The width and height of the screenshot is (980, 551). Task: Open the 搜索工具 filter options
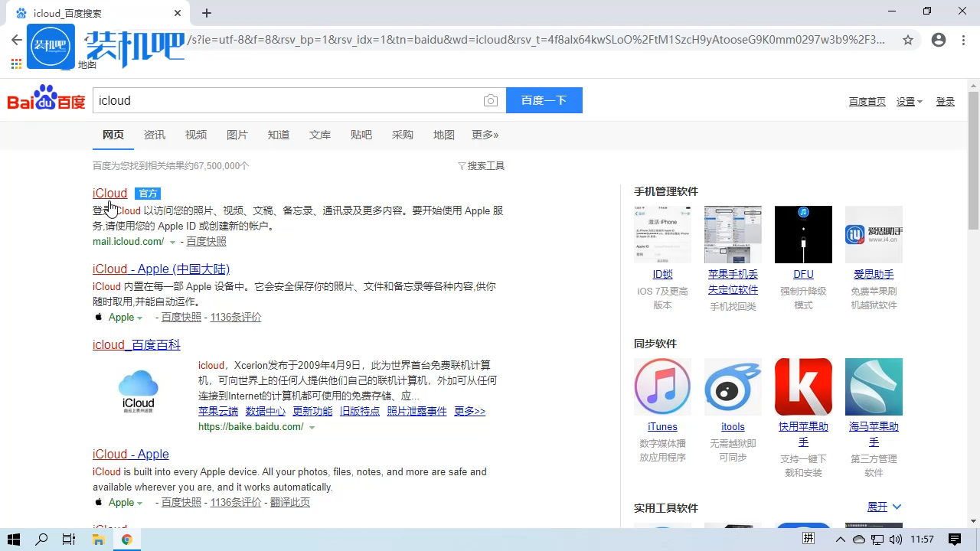pyautogui.click(x=482, y=166)
